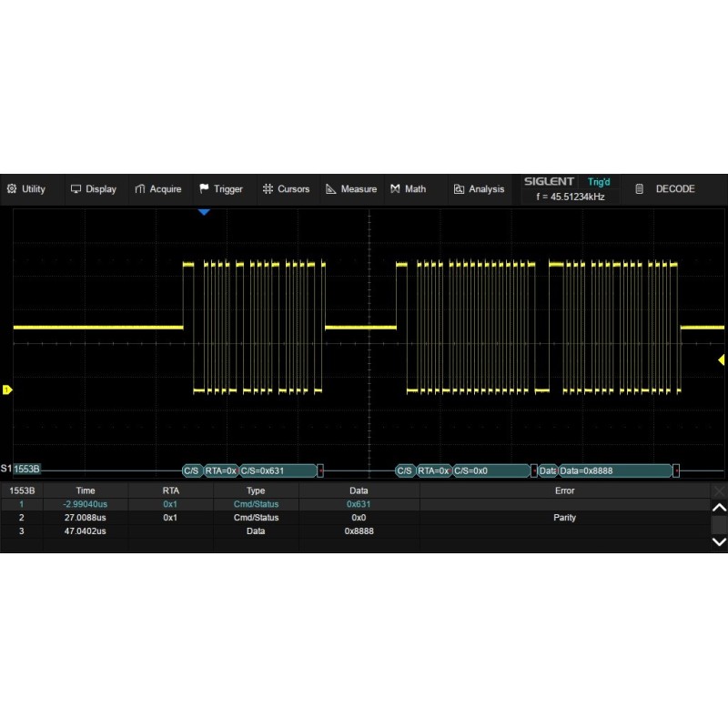Open the Analysis menu
728x728 pixels.
coord(479,189)
